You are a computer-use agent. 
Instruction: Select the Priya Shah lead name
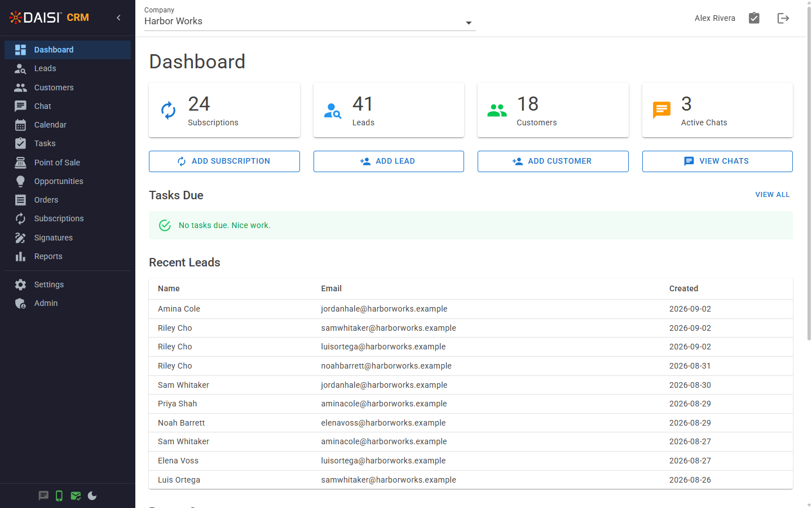point(178,404)
